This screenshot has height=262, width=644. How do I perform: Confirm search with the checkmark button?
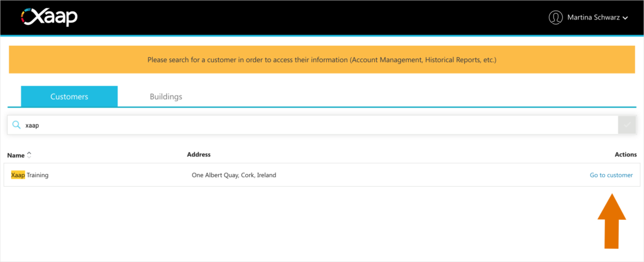(x=627, y=125)
